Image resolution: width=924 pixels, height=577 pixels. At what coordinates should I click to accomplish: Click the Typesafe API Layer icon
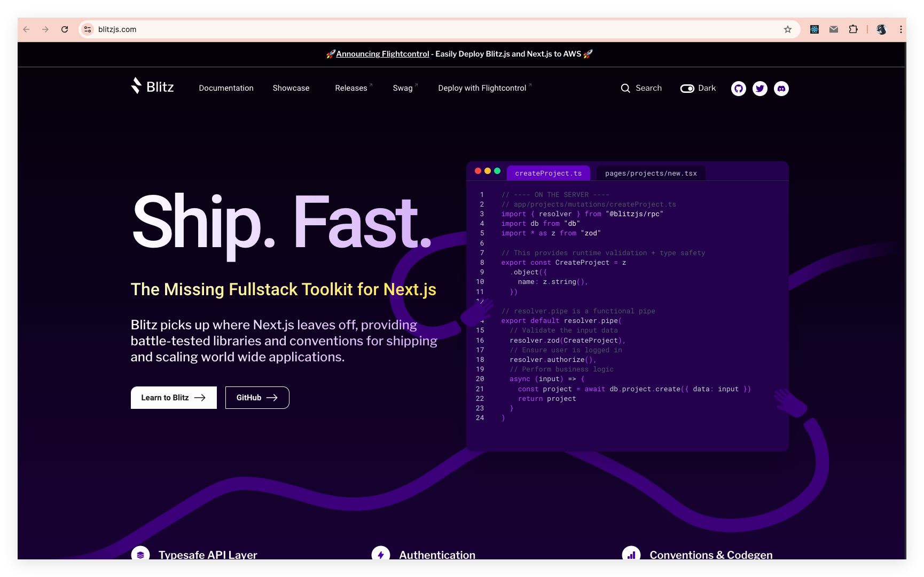tap(140, 554)
